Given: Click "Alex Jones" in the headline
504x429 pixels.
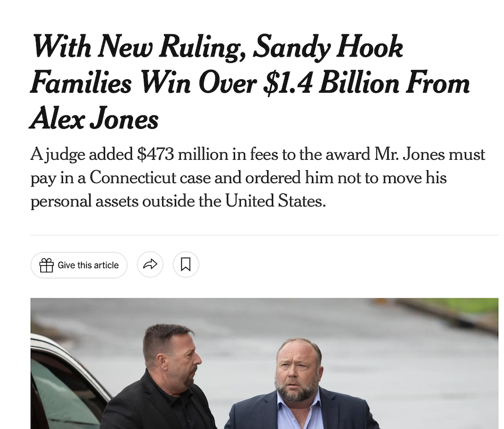Looking at the screenshot, I should 94,118.
